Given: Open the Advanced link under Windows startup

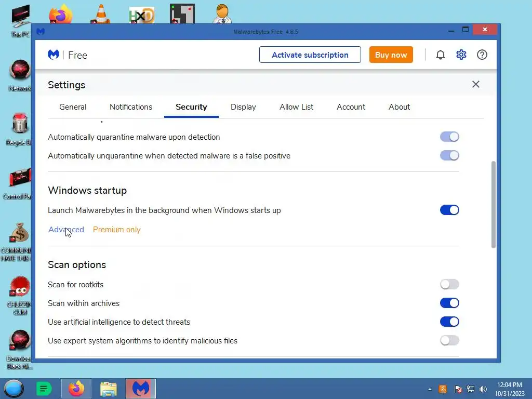Looking at the screenshot, I should pyautogui.click(x=66, y=230).
